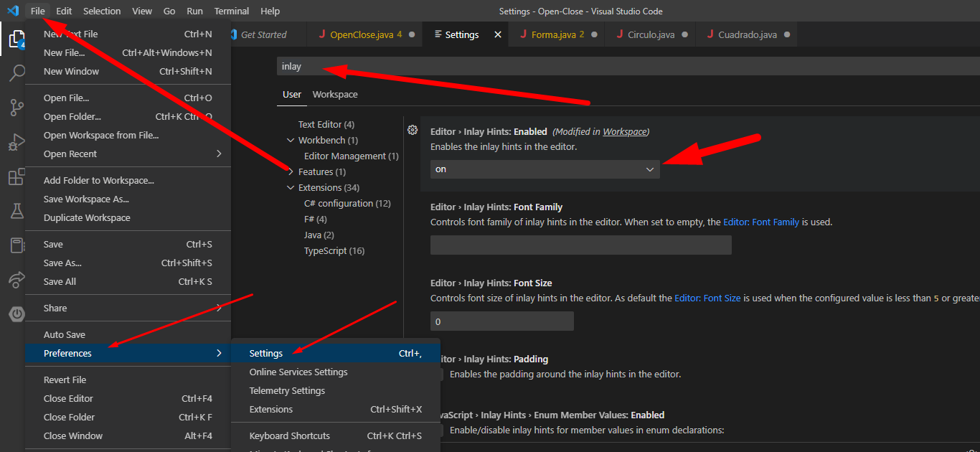This screenshot has width=980, height=452.
Task: Switch to the Workspace settings tab
Action: click(335, 95)
